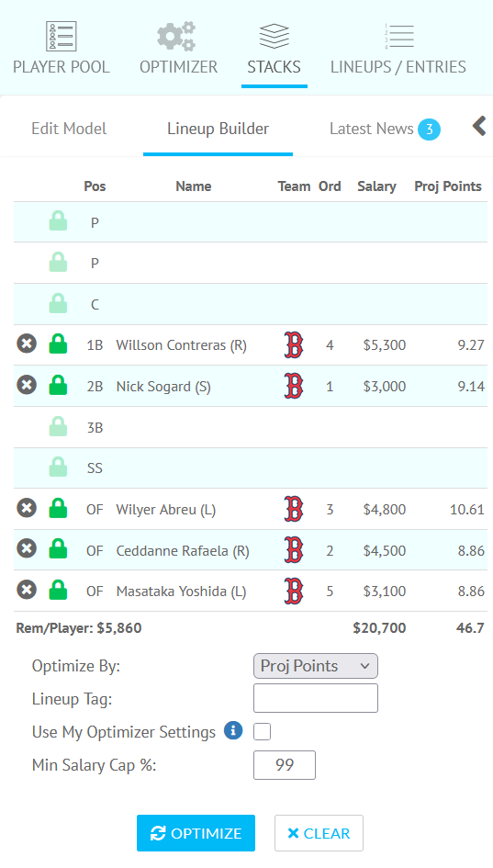Remove Masataka Yoshida from lineup
Viewport: 493px width, 868px height.
(27, 590)
